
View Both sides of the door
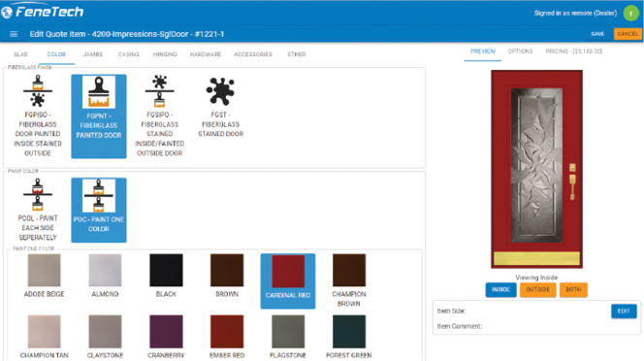(573, 289)
